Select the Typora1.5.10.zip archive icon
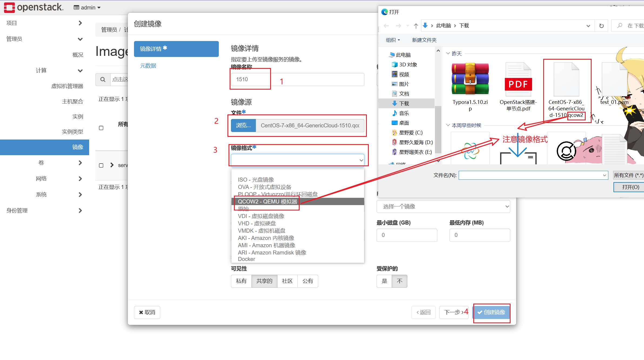 pyautogui.click(x=470, y=79)
